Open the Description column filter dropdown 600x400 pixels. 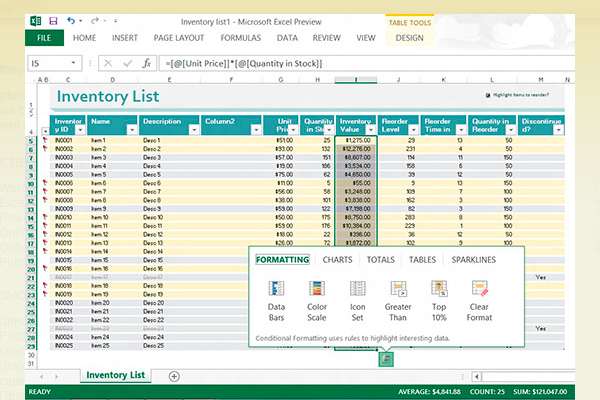[194, 129]
